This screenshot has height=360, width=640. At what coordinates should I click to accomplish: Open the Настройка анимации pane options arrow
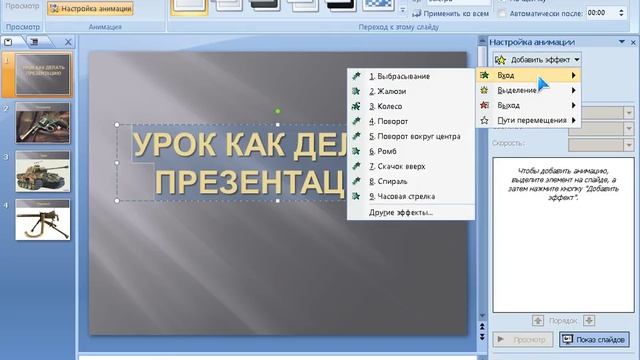622,42
